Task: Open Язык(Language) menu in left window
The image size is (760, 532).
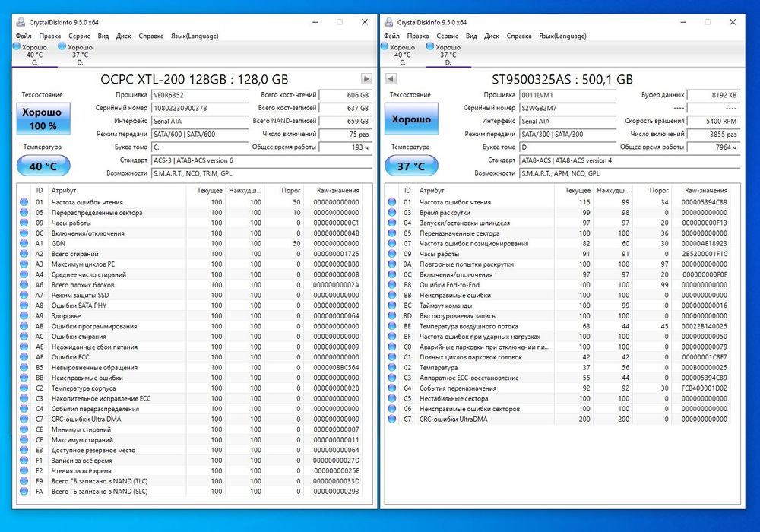Action: coord(195,36)
